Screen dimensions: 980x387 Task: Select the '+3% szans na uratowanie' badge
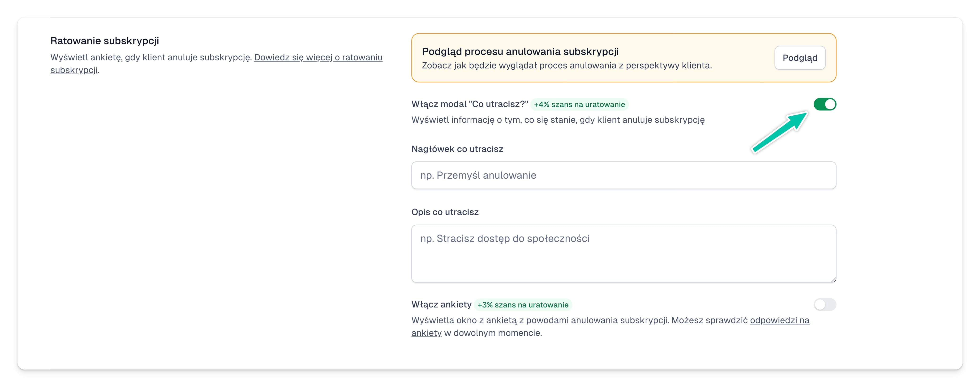[523, 304]
